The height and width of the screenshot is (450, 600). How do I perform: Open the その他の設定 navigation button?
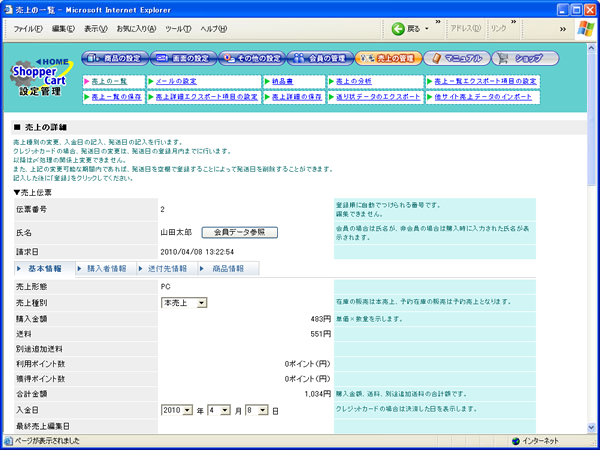pyautogui.click(x=252, y=58)
